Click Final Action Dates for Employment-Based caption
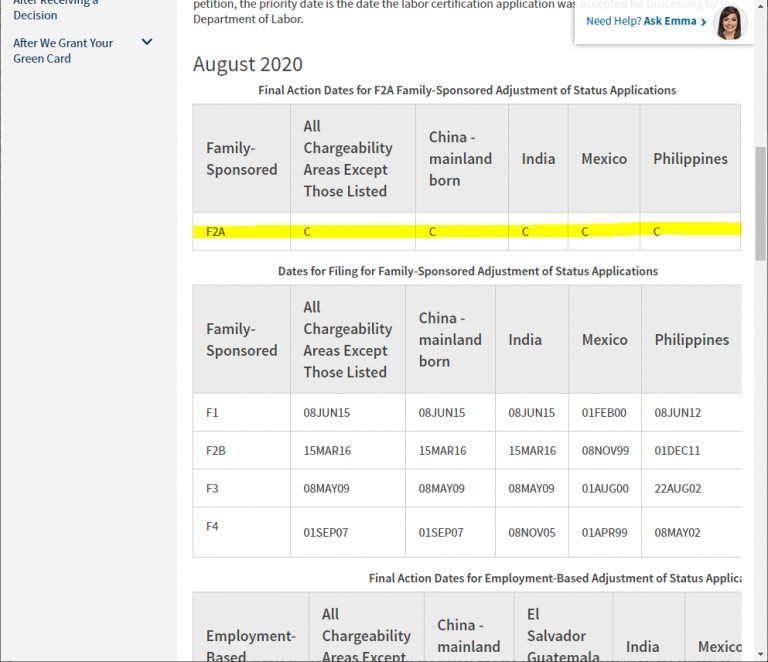Viewport: 768px width, 662px height. 555,578
